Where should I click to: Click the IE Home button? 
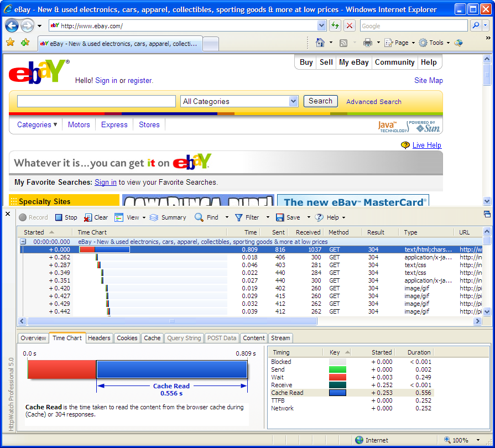click(320, 43)
